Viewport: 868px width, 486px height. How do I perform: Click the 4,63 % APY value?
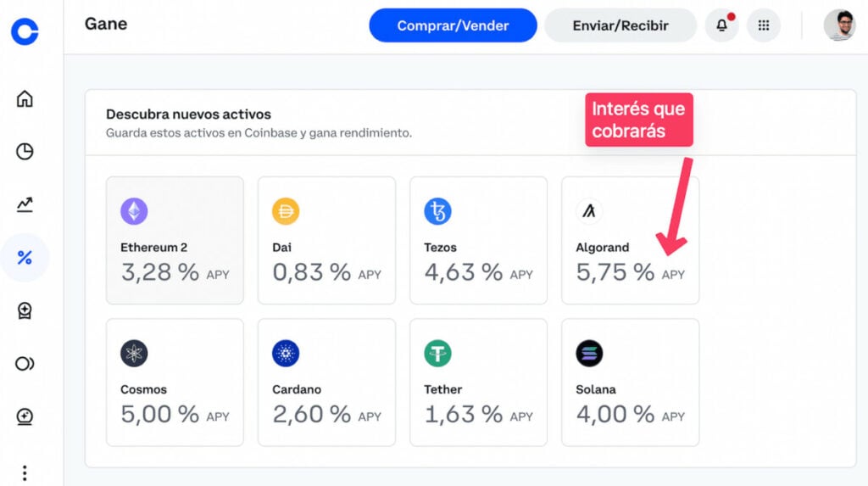pos(478,272)
